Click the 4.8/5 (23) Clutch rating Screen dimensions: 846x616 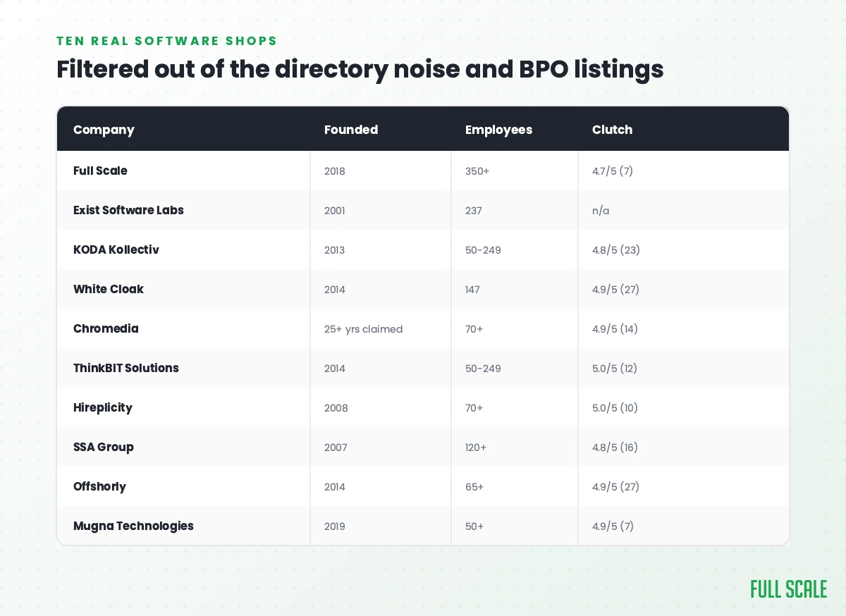tap(616, 250)
